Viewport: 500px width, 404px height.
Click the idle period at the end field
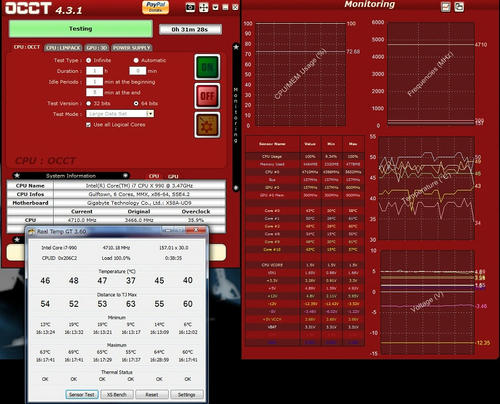pyautogui.click(x=94, y=92)
